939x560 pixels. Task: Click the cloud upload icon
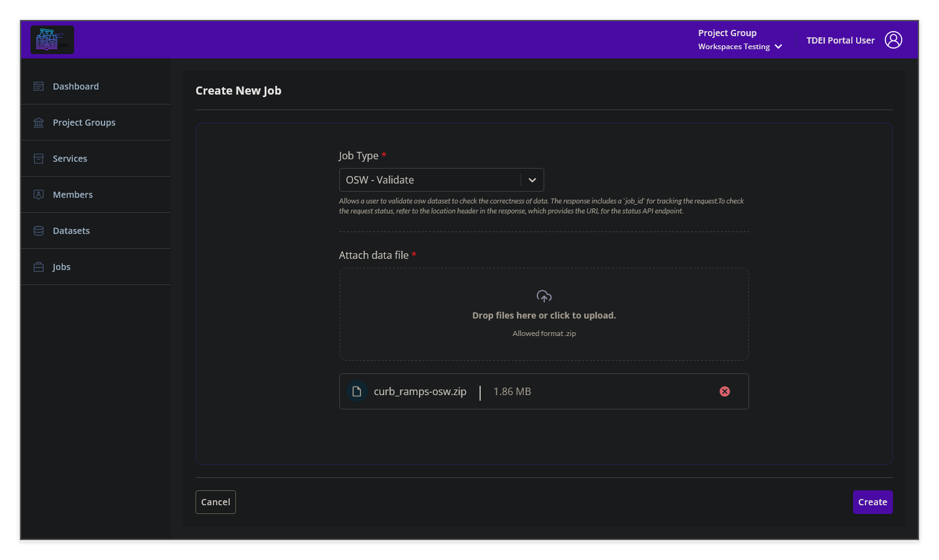[x=544, y=297]
